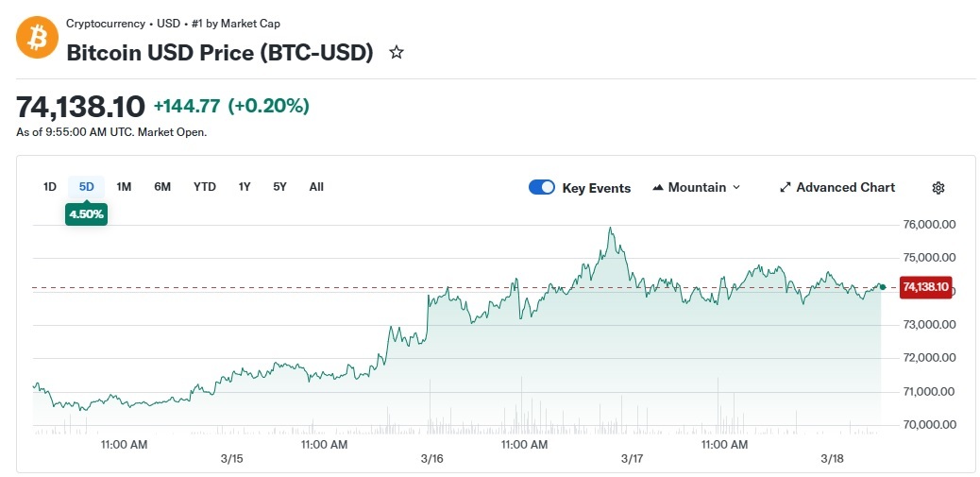This screenshot has width=980, height=477.
Task: Click the chart's latest price endpoint dot
Action: (882, 286)
